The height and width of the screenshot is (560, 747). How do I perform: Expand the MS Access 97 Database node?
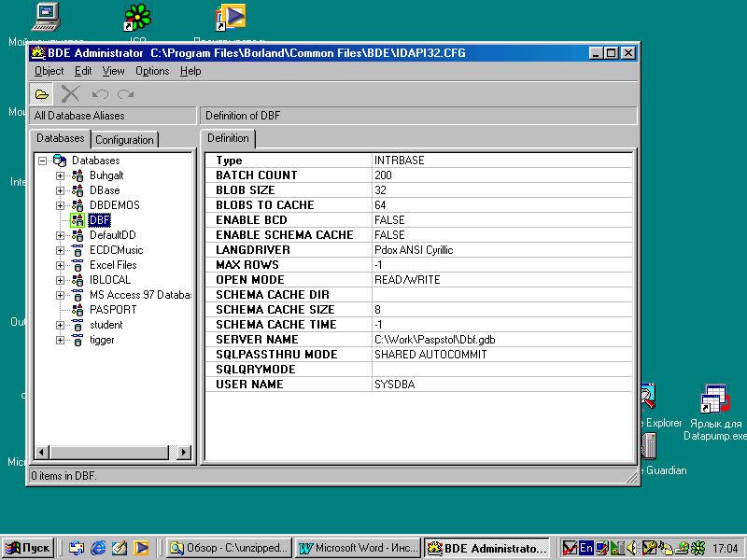pyautogui.click(x=60, y=295)
